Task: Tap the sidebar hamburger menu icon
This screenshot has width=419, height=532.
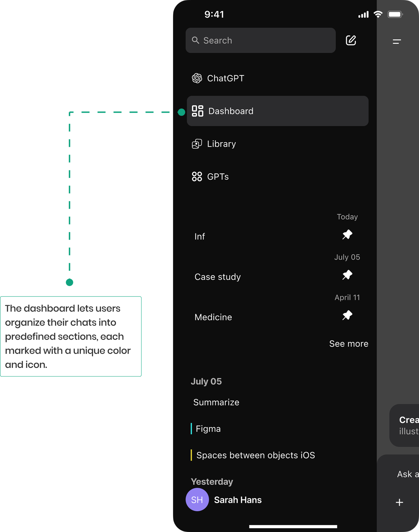Action: coord(397,41)
